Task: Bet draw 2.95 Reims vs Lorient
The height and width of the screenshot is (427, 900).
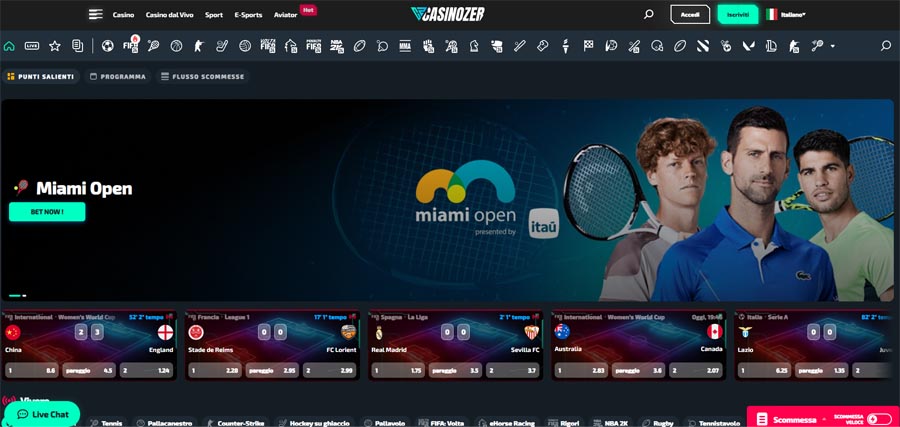Action: [x=272, y=371]
